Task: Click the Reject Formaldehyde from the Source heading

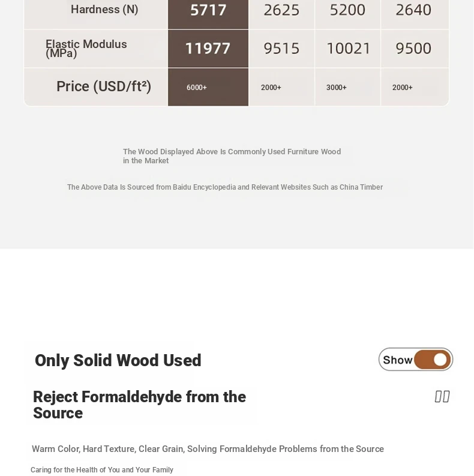Action: (139, 405)
